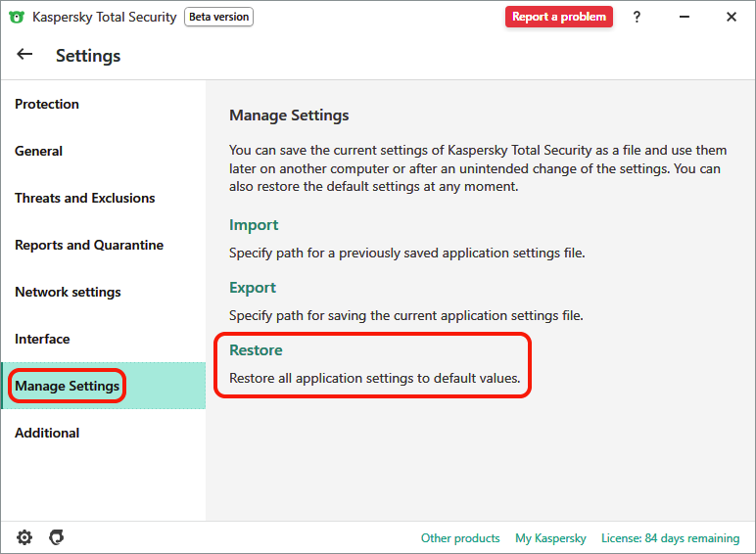
Task: Open Threats and Exclusions section
Action: tap(84, 198)
